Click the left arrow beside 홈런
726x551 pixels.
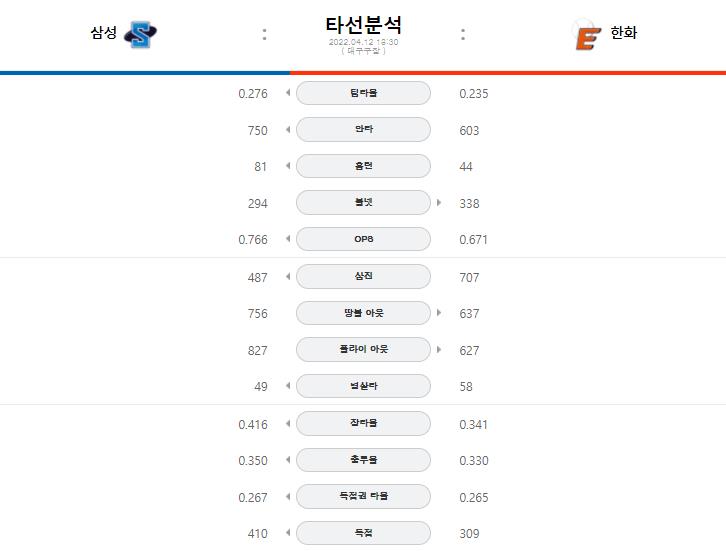coord(288,166)
